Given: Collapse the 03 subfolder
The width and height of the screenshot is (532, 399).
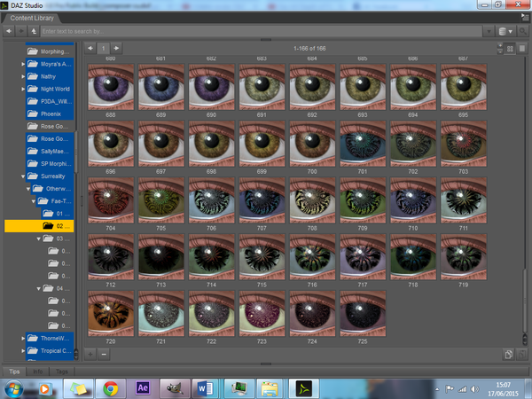Looking at the screenshot, I should click(x=38, y=239).
